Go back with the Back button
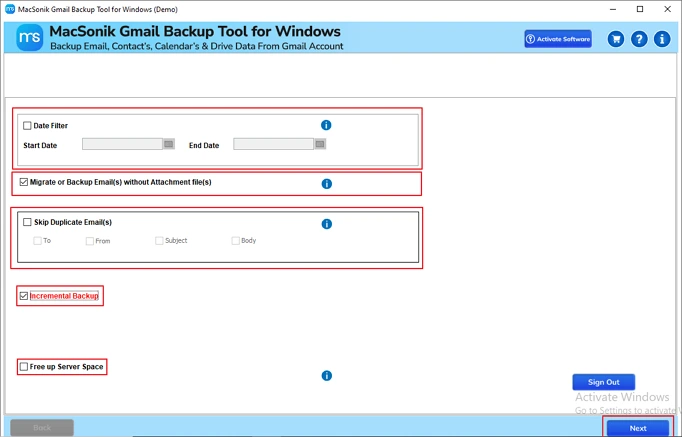The image size is (682, 437). pyautogui.click(x=42, y=428)
